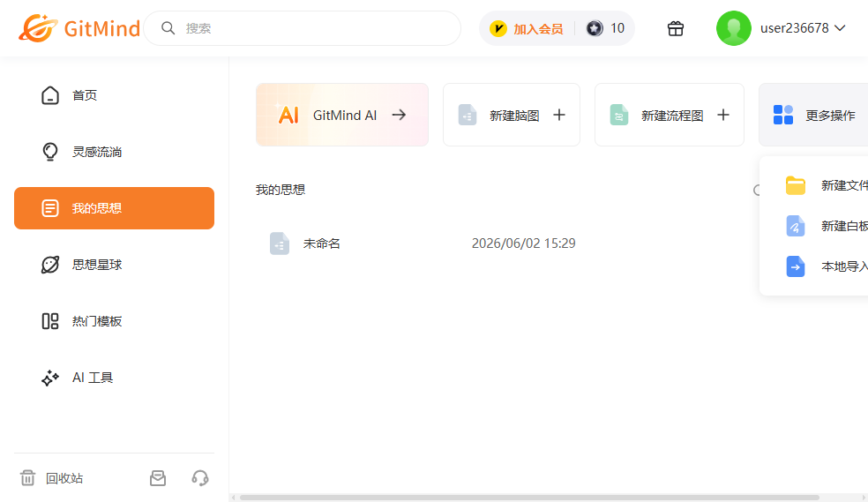The height and width of the screenshot is (502, 868).
Task: Click the lightbulb icon for 灵感流淌
Action: tap(50, 152)
